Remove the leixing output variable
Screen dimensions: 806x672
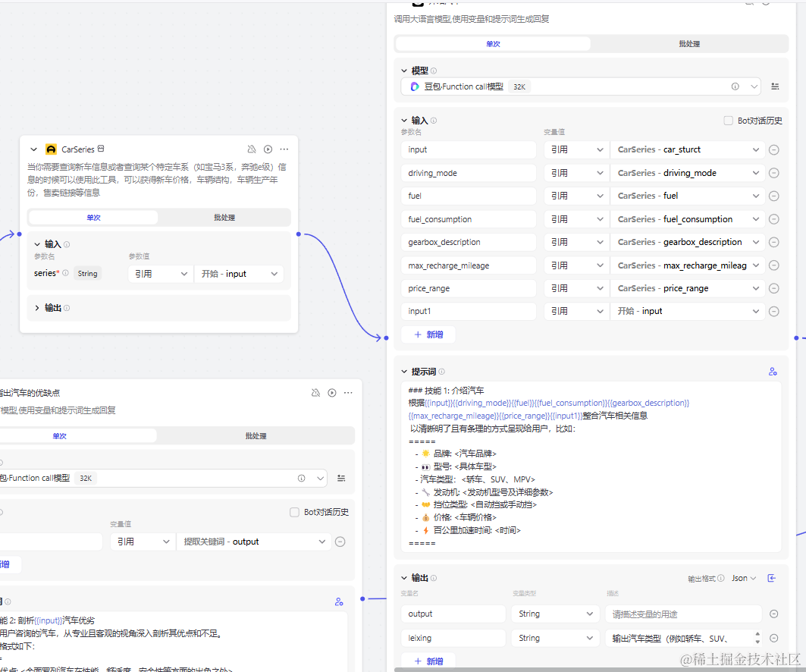coord(773,638)
